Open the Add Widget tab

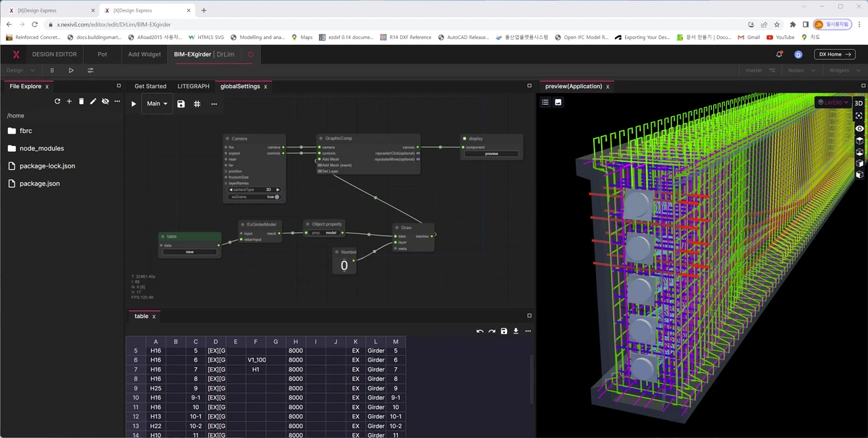coord(144,54)
